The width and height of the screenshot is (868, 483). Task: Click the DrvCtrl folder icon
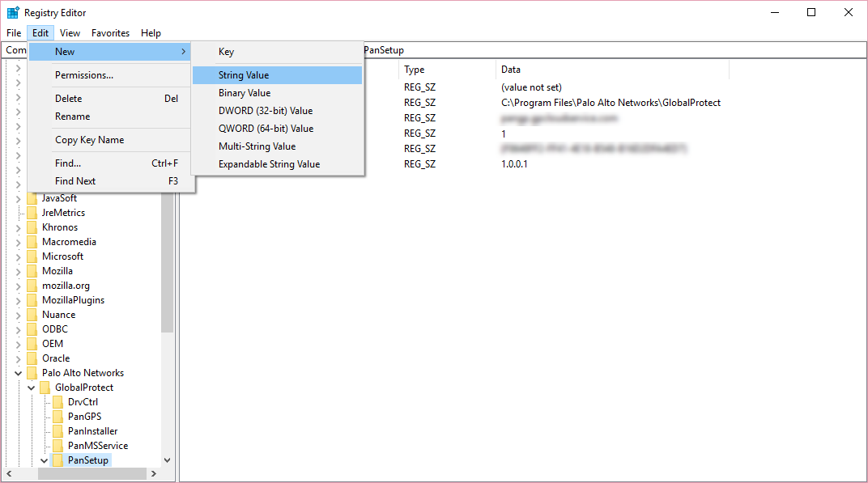point(57,401)
